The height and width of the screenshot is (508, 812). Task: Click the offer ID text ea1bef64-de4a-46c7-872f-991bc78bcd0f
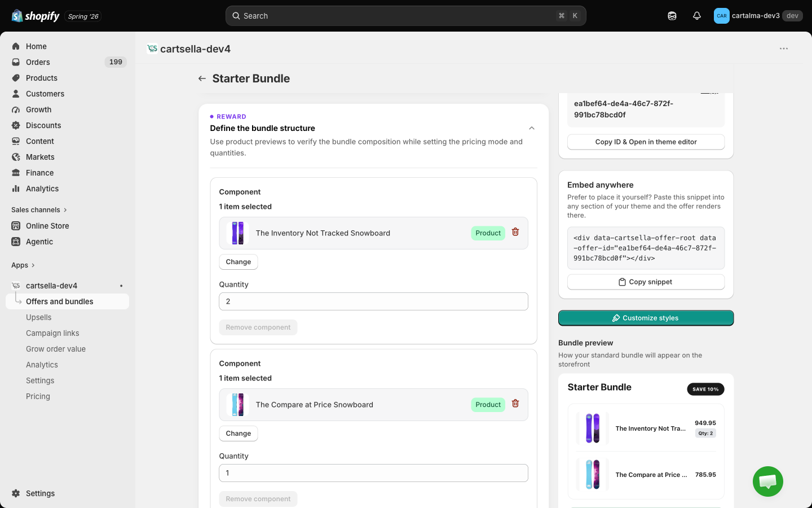624,109
